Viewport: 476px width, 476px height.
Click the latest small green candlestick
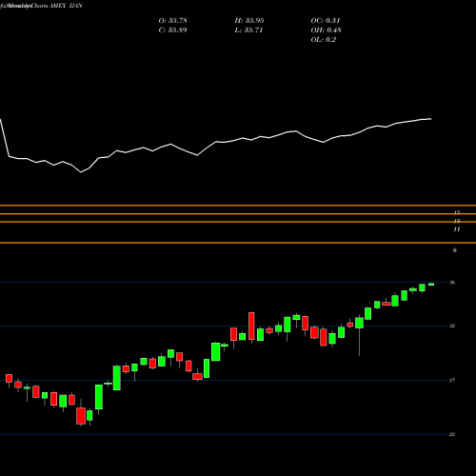[x=431, y=285]
